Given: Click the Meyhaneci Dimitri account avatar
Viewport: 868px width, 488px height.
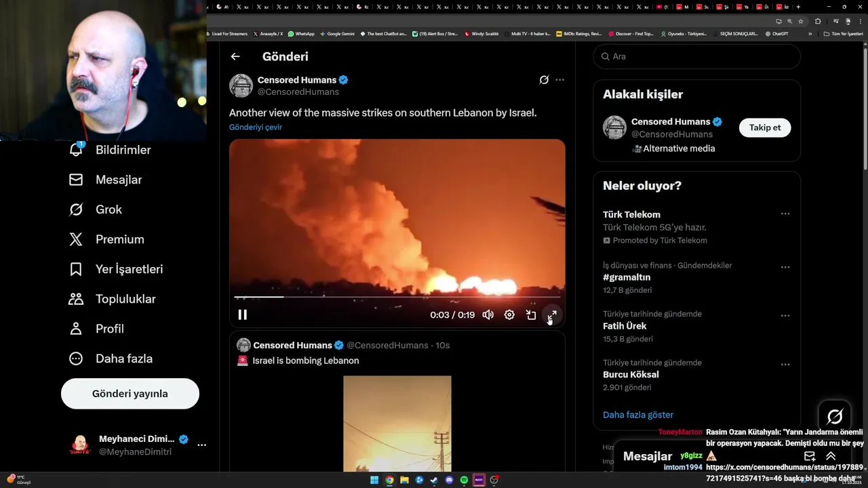Looking at the screenshot, I should point(80,445).
